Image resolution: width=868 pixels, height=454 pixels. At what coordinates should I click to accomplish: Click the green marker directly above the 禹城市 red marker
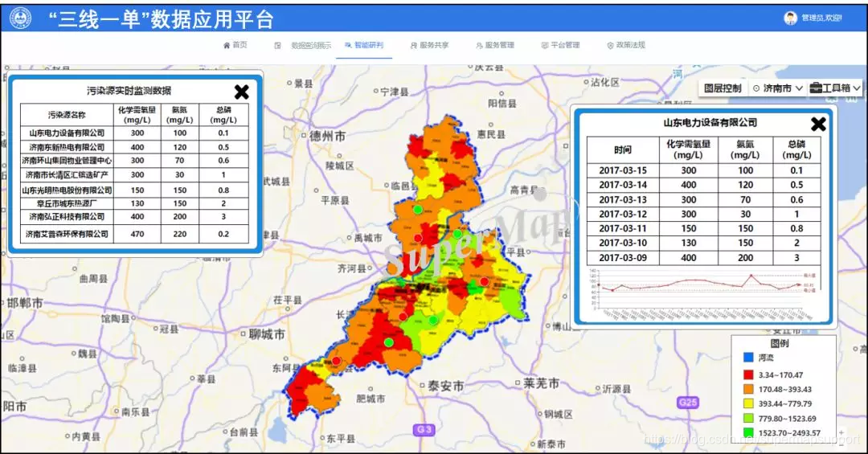coord(418,209)
